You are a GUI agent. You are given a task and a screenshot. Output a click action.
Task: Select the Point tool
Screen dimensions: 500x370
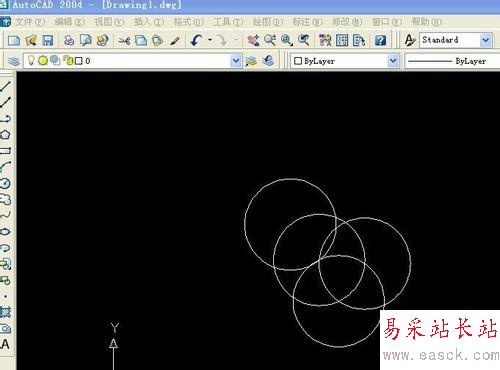click(5, 296)
